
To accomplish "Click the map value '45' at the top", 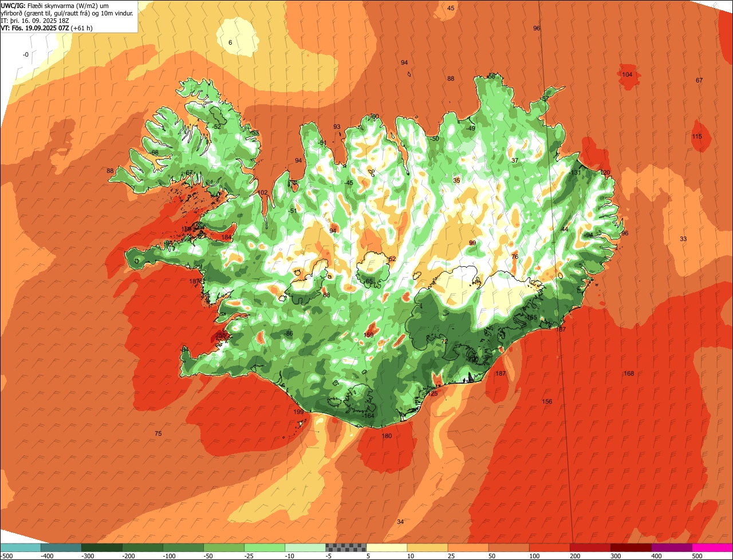I will pyautogui.click(x=451, y=8).
